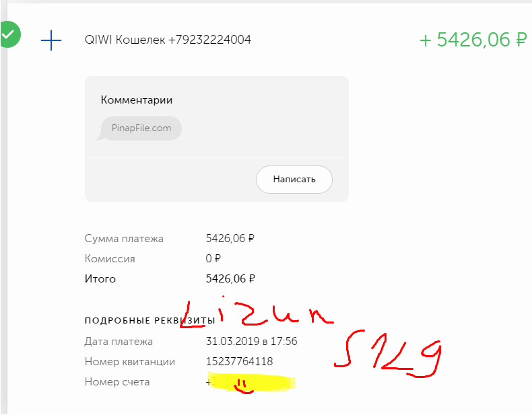Click the Итого total 5426,06 ₽
The width and height of the screenshot is (532, 415).
(x=230, y=279)
